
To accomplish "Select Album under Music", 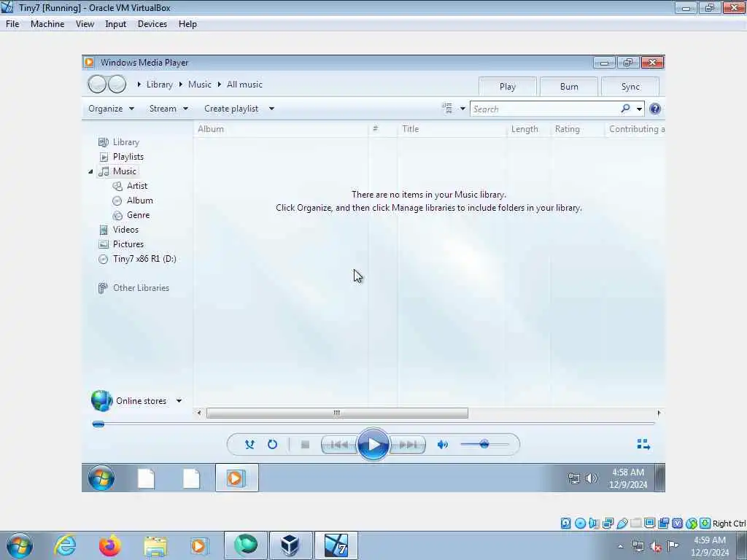I will click(139, 201).
